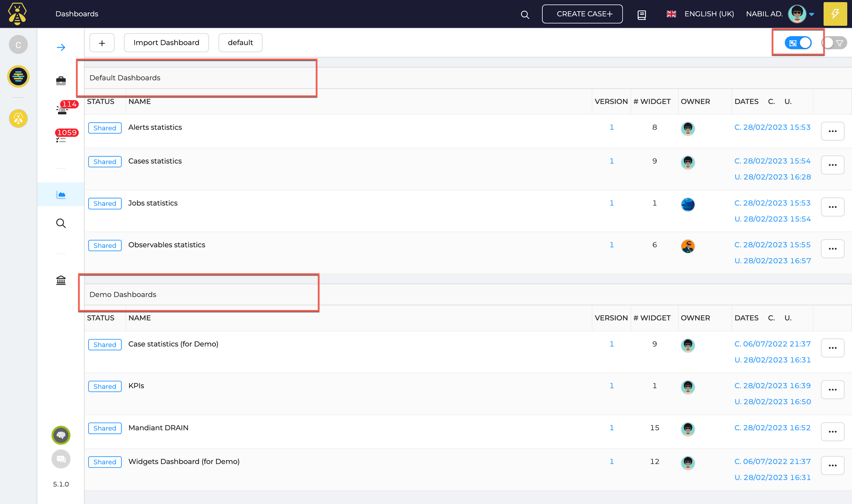Toggle the blue grouped view switch
This screenshot has width=852, height=504.
798,43
